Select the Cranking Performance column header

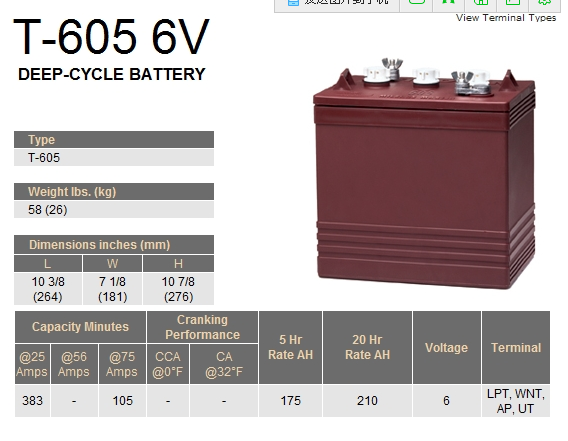202,327
